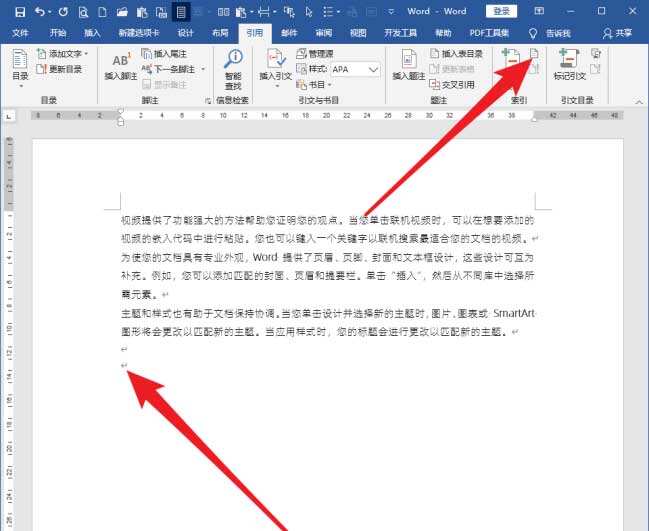Open the undo history dropdown arrow
Image resolution: width=649 pixels, height=531 pixels.
coord(50,12)
